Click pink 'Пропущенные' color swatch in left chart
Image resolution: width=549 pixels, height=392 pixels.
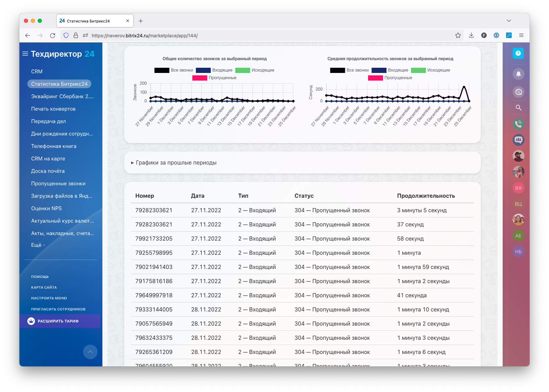point(200,78)
